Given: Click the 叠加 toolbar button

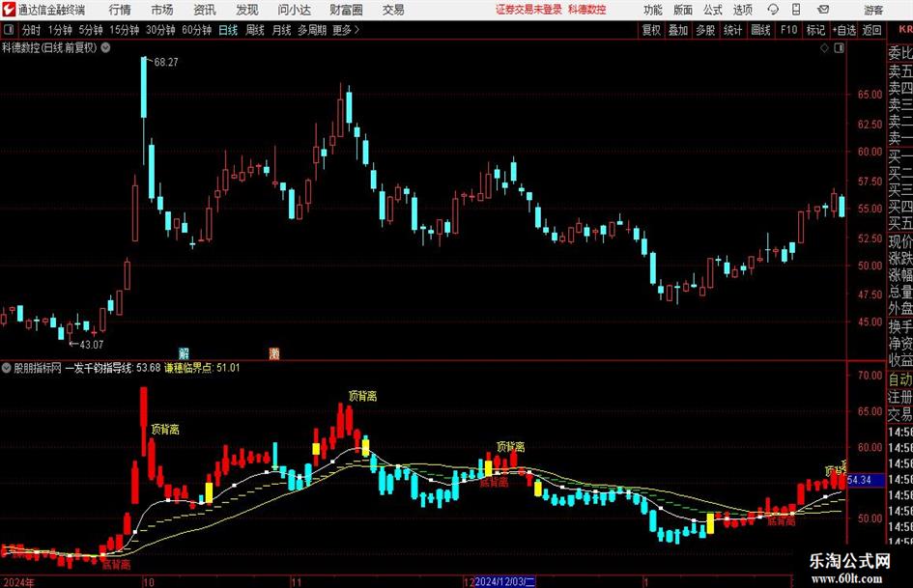Looking at the screenshot, I should [x=678, y=30].
